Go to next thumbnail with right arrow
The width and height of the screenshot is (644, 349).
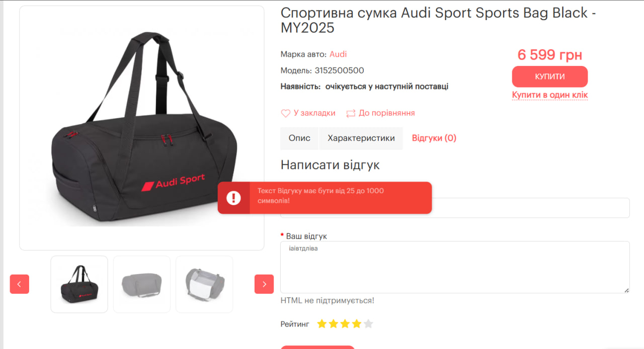coord(264,284)
